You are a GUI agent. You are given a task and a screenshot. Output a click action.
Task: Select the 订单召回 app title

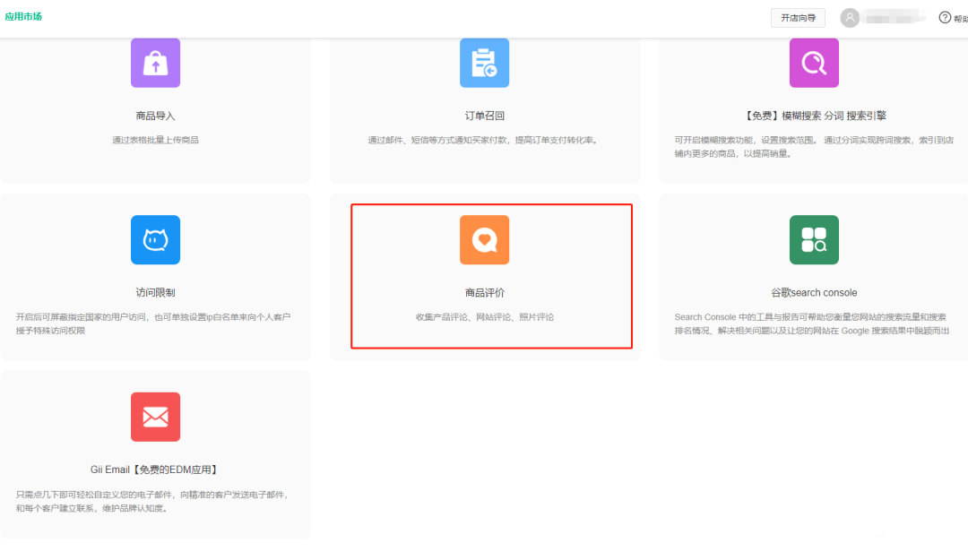(484, 116)
